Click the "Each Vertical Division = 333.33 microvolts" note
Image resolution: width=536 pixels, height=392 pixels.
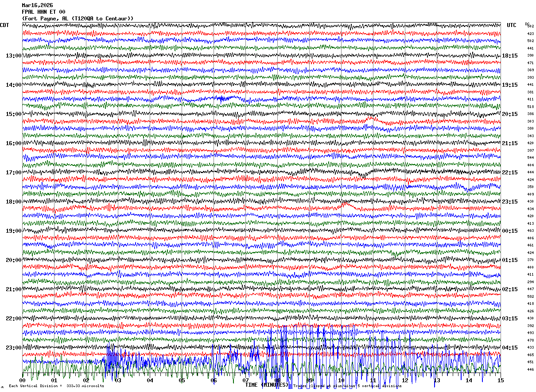click(56, 386)
